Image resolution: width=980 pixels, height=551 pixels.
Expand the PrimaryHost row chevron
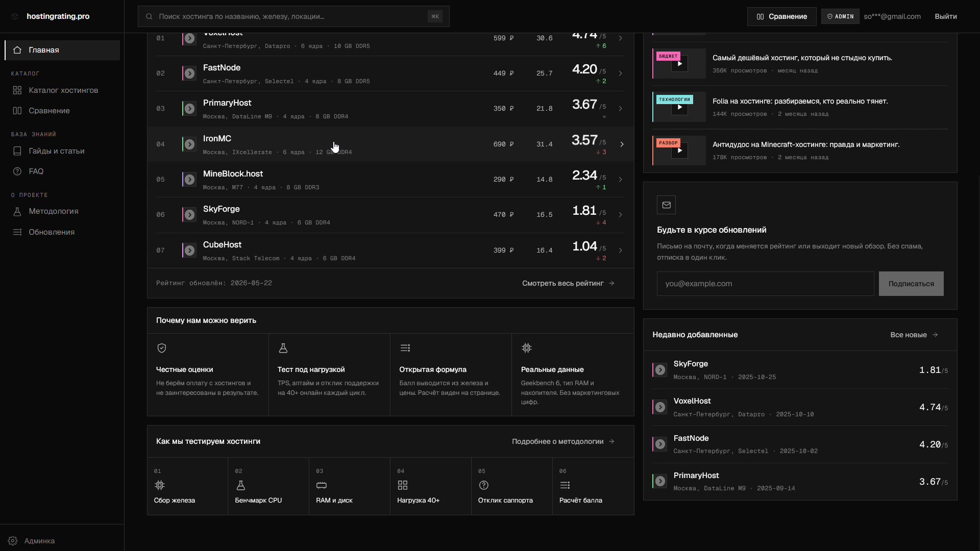pos(621,109)
